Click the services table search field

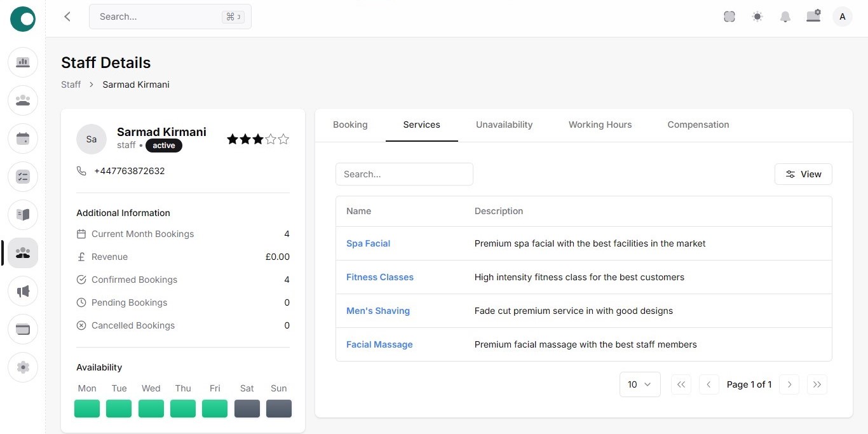(x=404, y=174)
